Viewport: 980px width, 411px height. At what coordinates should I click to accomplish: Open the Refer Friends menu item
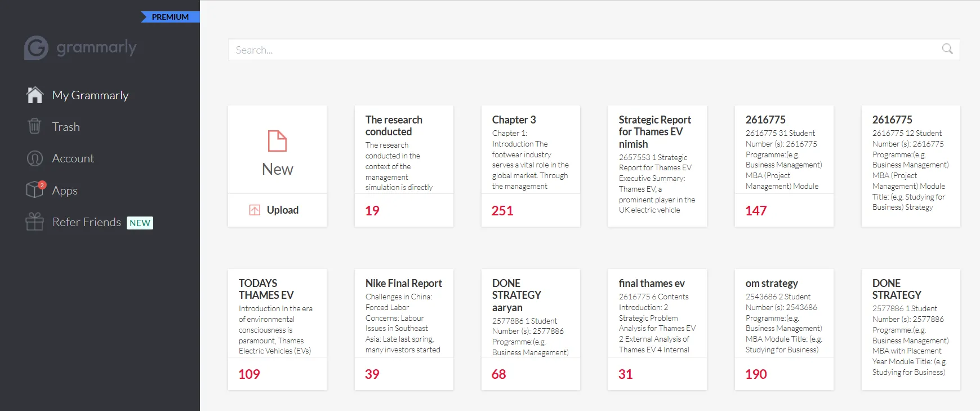87,222
